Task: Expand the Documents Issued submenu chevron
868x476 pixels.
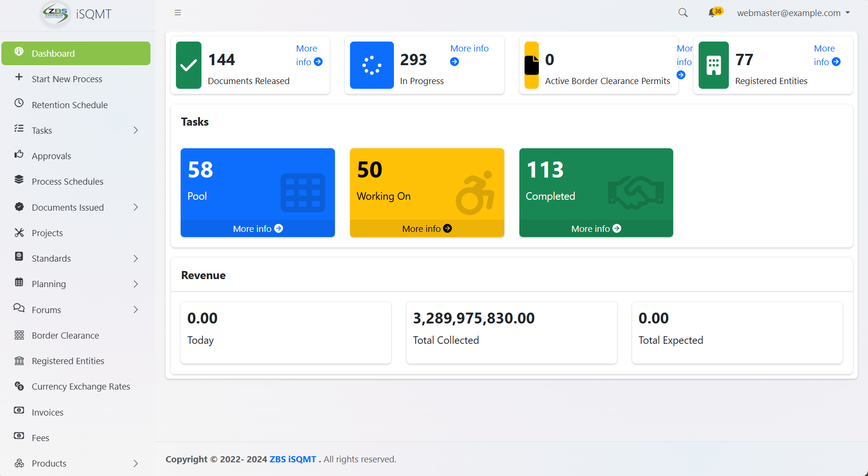Action: tap(136, 207)
